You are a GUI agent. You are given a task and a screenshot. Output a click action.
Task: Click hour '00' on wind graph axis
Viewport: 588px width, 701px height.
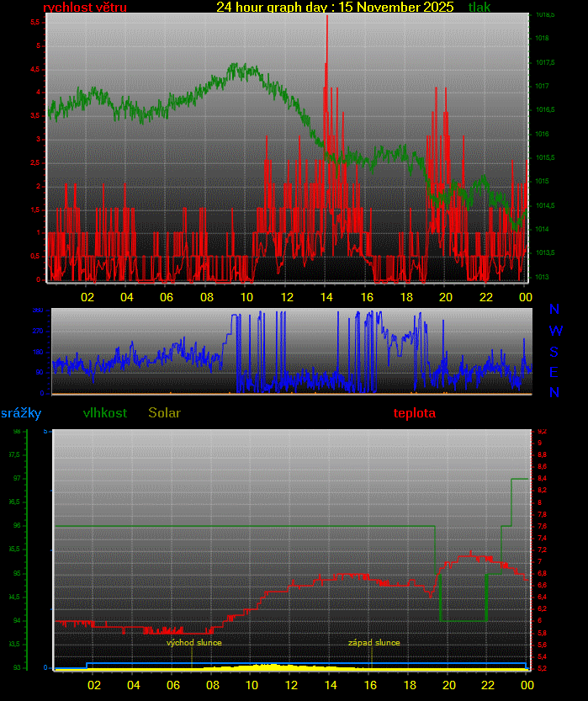click(x=525, y=297)
